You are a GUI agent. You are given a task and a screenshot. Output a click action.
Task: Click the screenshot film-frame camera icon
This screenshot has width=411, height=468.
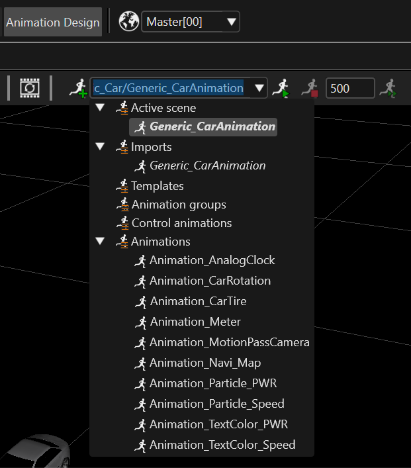(x=30, y=88)
